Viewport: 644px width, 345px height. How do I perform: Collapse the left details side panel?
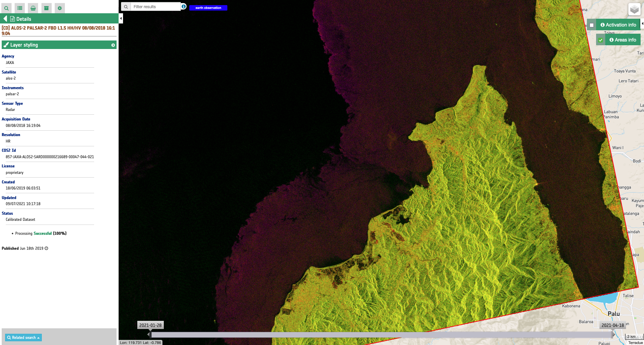[121, 18]
